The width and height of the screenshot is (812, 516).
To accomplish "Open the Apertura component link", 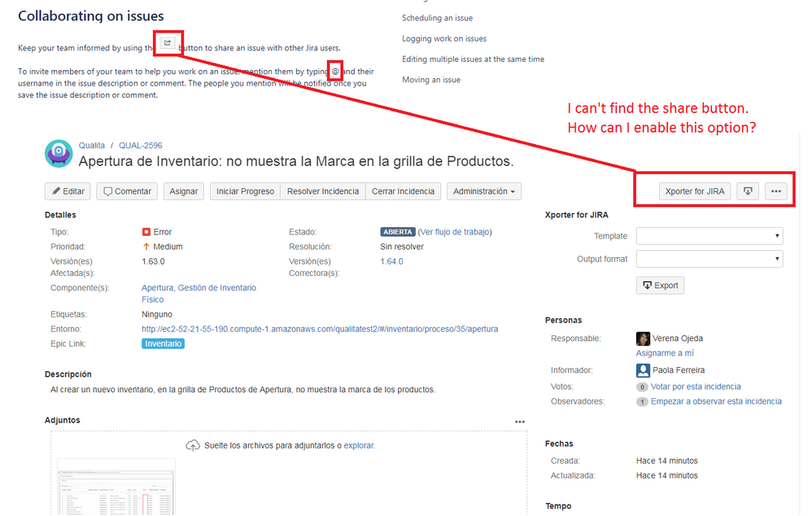I will coord(157,287).
